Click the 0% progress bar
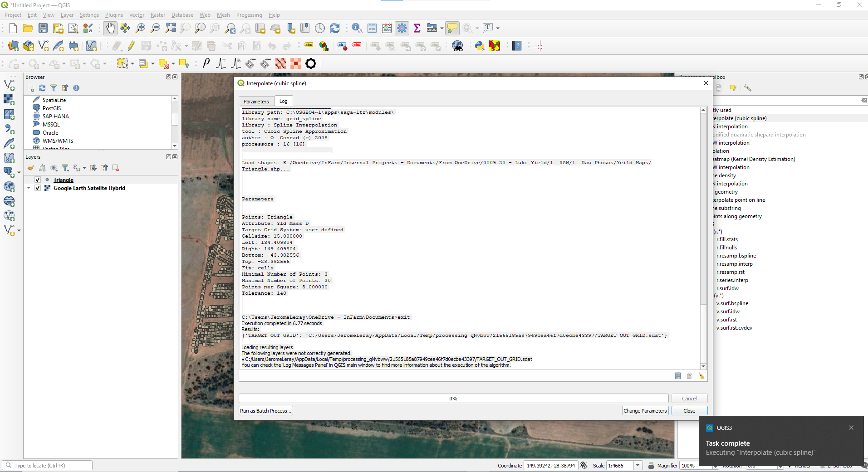The width and height of the screenshot is (868, 472). (x=453, y=399)
